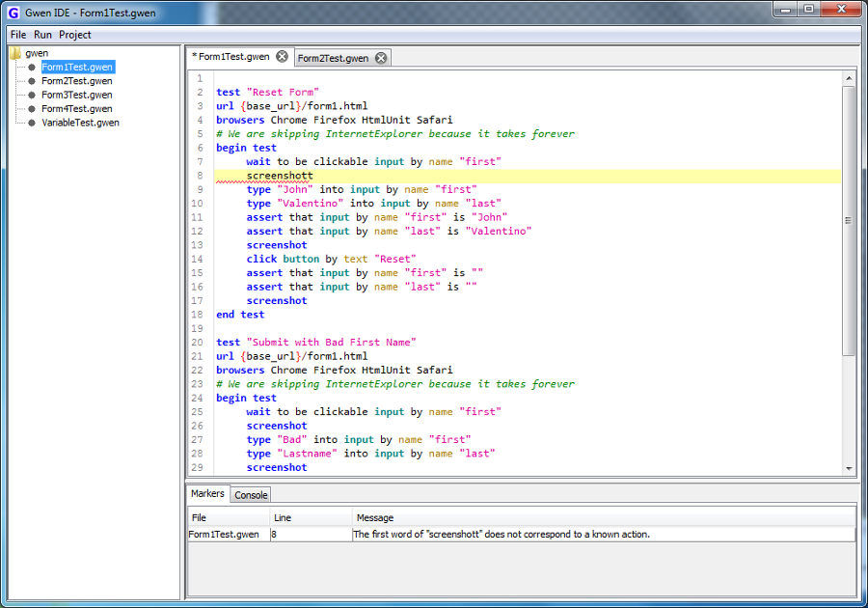Click the Line column header

click(x=283, y=518)
